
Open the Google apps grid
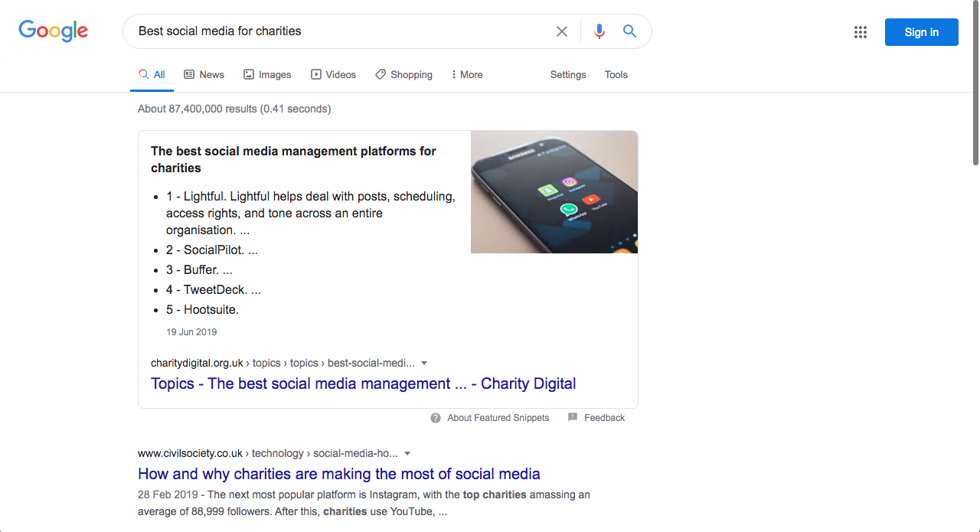pos(861,32)
